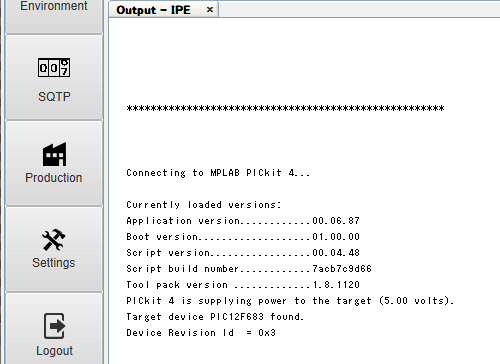The width and height of the screenshot is (500, 364).
Task: Select the Output - IPE tab
Action: (153, 10)
